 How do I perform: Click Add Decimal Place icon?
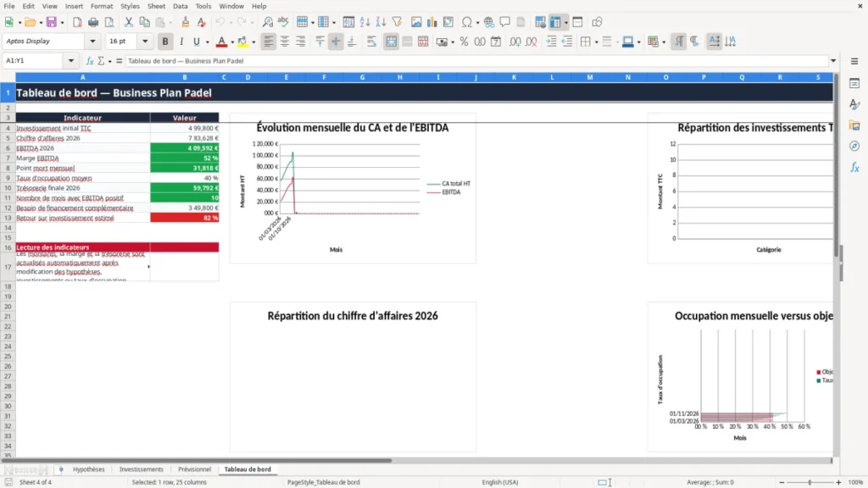pos(515,42)
